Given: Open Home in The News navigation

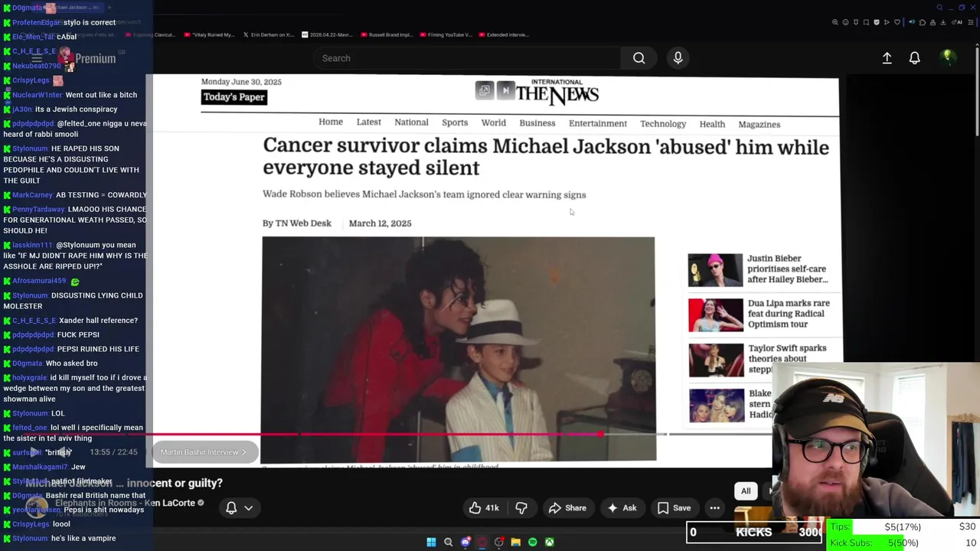Looking at the screenshot, I should pos(331,122).
